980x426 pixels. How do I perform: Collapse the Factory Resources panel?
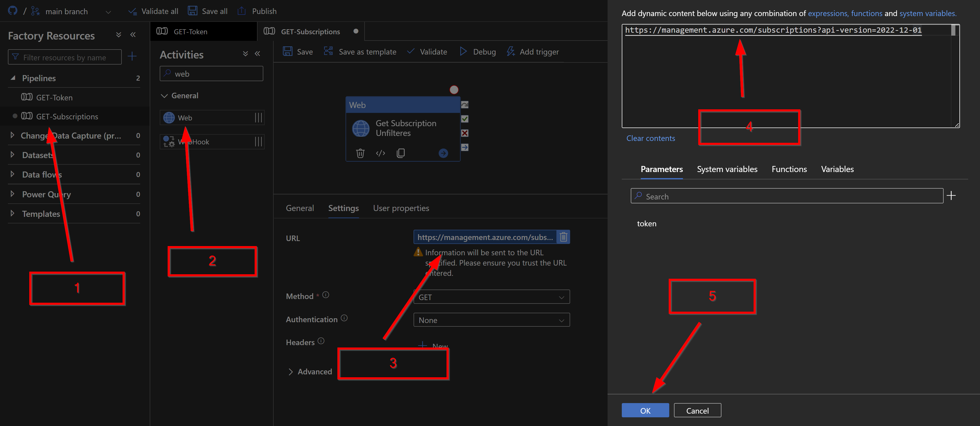pos(133,35)
